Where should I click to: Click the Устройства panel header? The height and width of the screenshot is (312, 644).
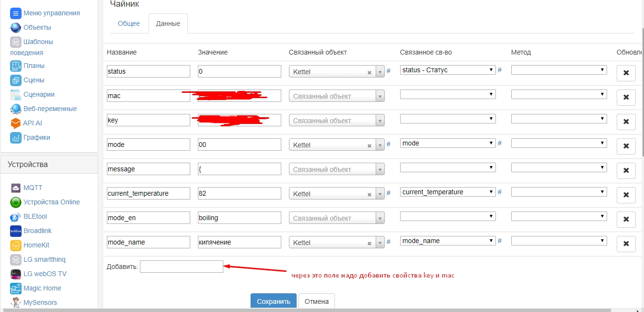[49, 165]
